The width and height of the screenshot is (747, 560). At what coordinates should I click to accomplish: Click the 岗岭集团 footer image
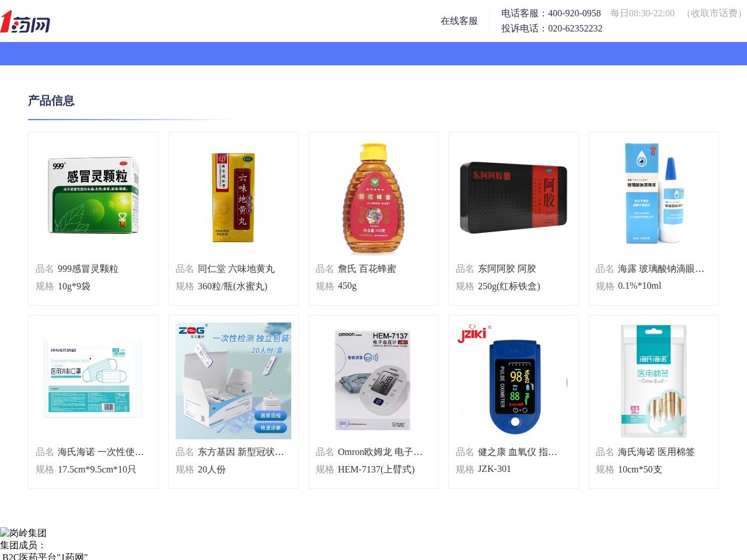click(23, 533)
